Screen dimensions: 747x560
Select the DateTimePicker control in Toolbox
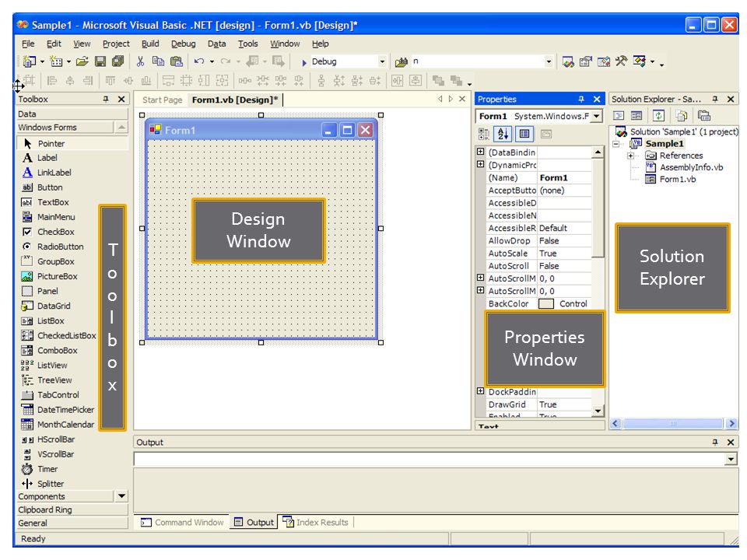[58, 410]
